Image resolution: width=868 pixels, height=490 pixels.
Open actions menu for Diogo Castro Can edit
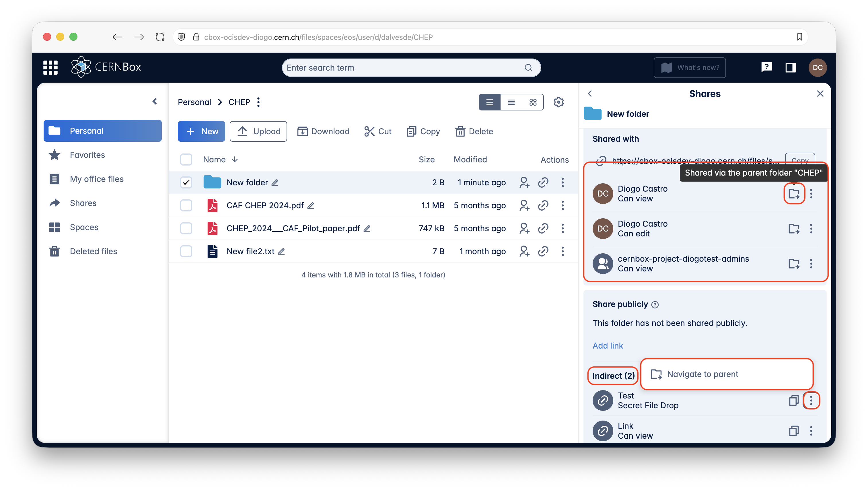point(811,229)
